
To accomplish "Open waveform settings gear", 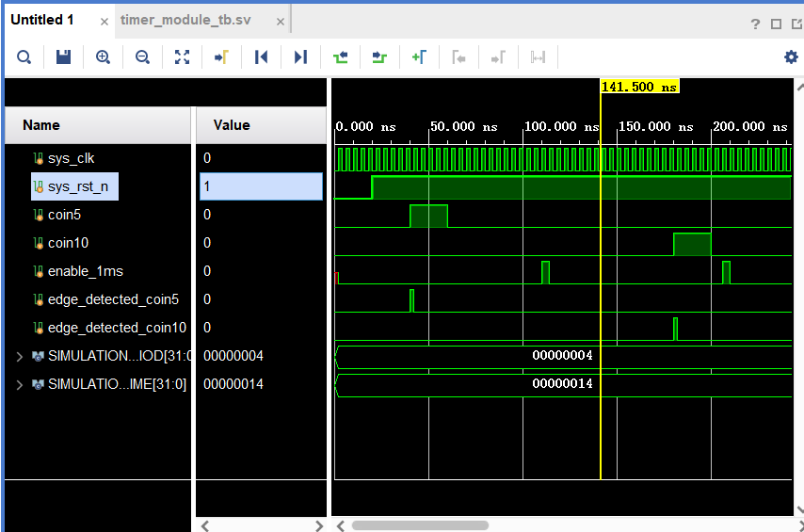I will 791,57.
